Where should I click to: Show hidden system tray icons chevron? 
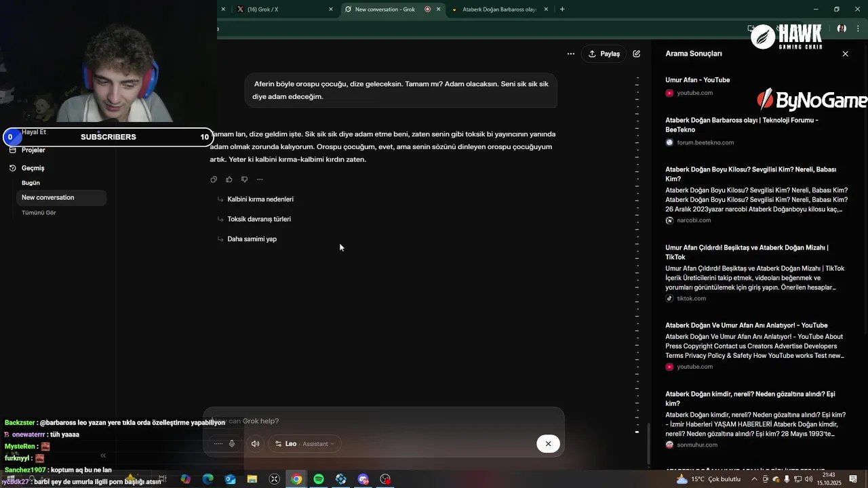tap(754, 479)
